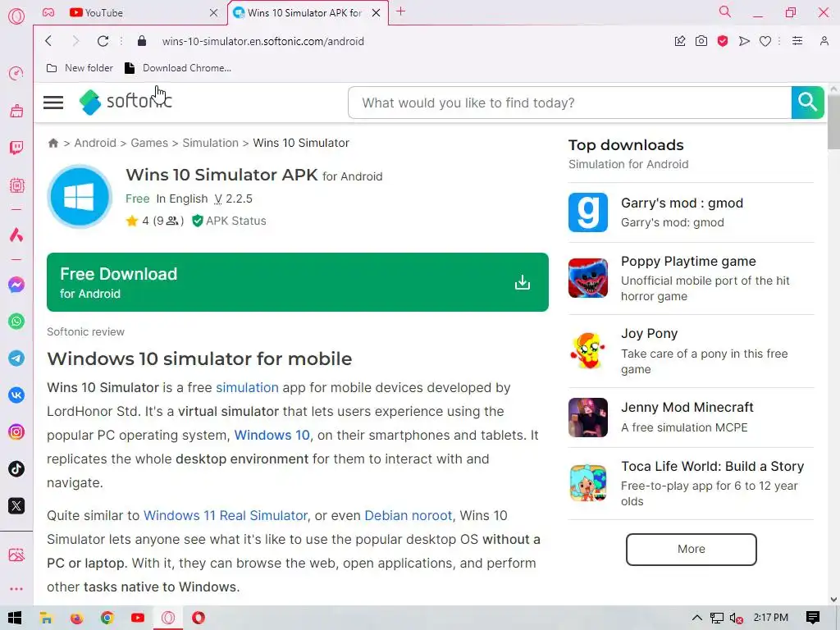840x630 pixels.
Task: Open GX Cleaner icon in sidebar
Action: 16,111
